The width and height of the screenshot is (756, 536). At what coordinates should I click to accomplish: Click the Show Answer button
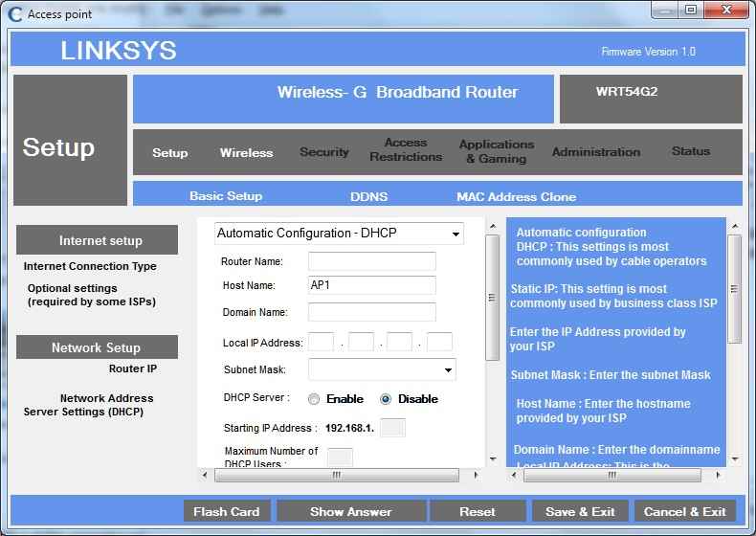[350, 511]
